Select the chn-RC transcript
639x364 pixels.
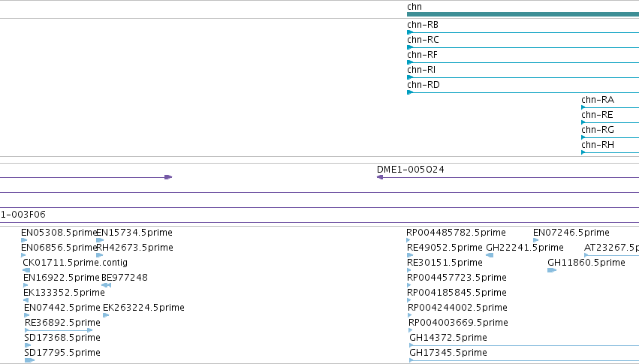point(423,40)
